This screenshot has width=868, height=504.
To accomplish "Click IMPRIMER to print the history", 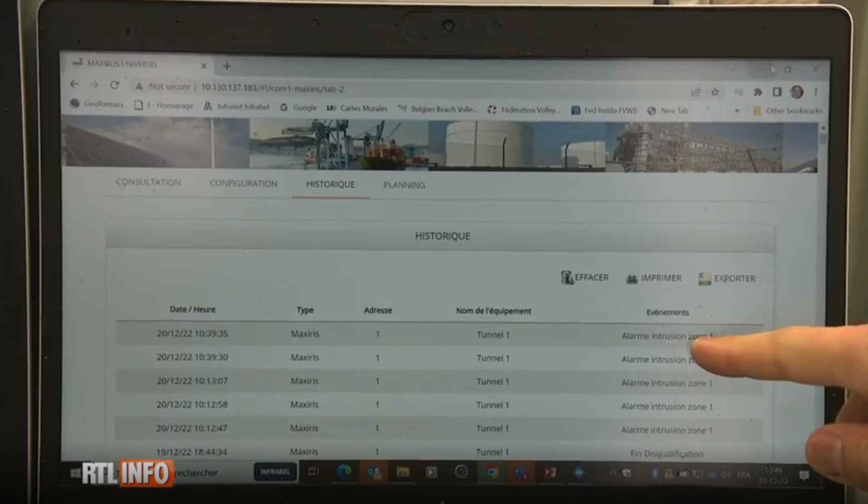I will point(654,278).
